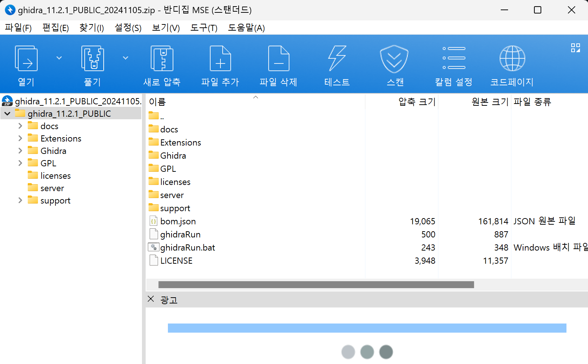Sort by the 원본 크기 column header
This screenshot has height=364, width=588.
click(475, 102)
